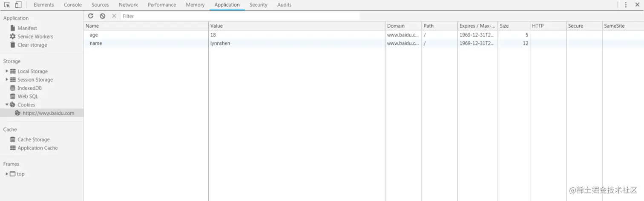Sort by the Secure column header
The height and width of the screenshot is (201, 644).
tap(584, 26)
